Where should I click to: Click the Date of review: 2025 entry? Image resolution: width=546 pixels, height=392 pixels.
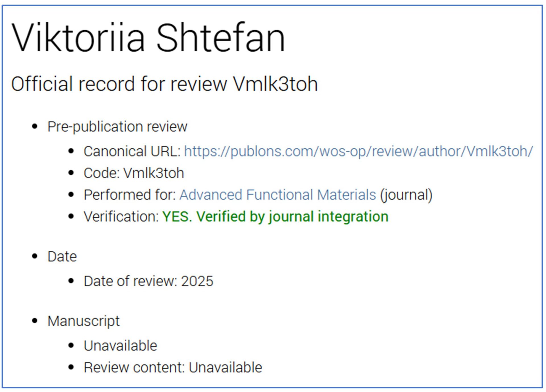(x=148, y=281)
